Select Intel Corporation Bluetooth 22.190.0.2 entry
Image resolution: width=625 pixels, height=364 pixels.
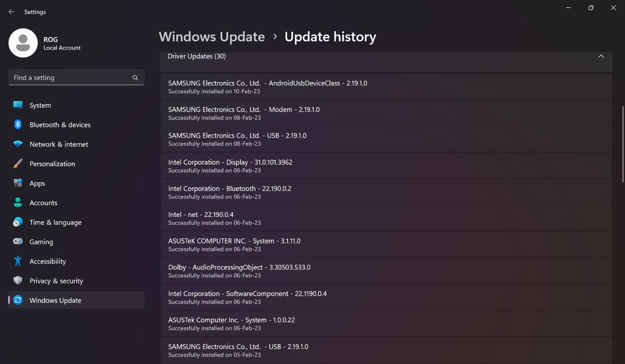pyautogui.click(x=386, y=192)
